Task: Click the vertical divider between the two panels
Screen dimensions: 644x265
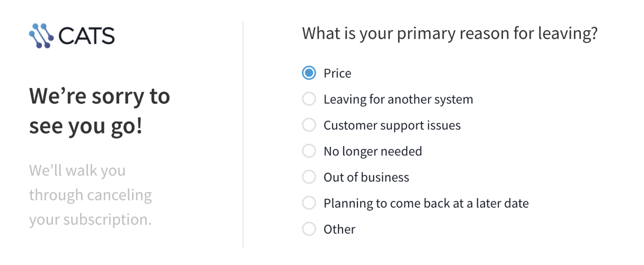Action: (x=243, y=134)
